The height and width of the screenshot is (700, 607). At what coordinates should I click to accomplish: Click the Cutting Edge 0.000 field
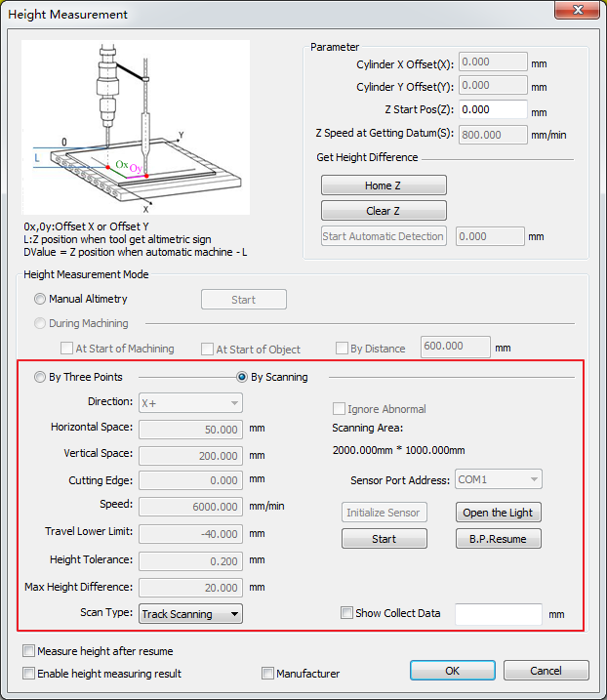(190, 480)
